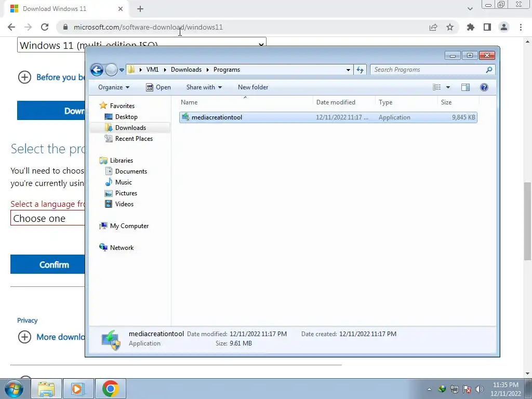Viewport: 532px width, 399px height.
Task: Click large mediacreationtool icon in details pane
Action: tap(111, 340)
